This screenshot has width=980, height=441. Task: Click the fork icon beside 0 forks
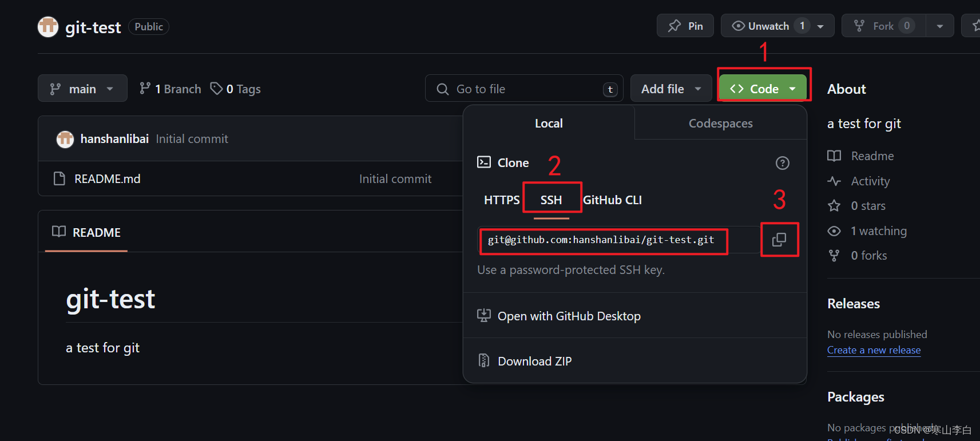point(834,255)
